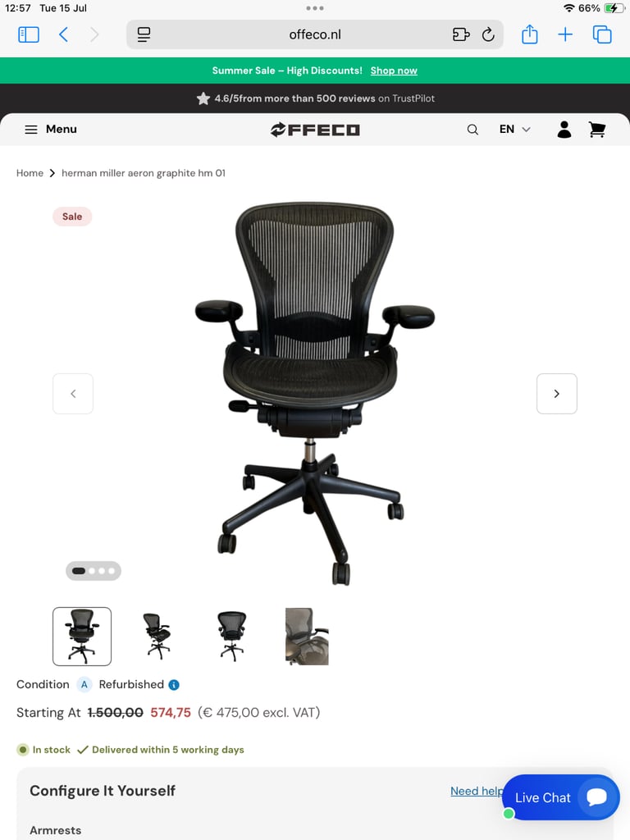Image resolution: width=630 pixels, height=840 pixels.
Task: Show the next product image
Action: coord(557,394)
